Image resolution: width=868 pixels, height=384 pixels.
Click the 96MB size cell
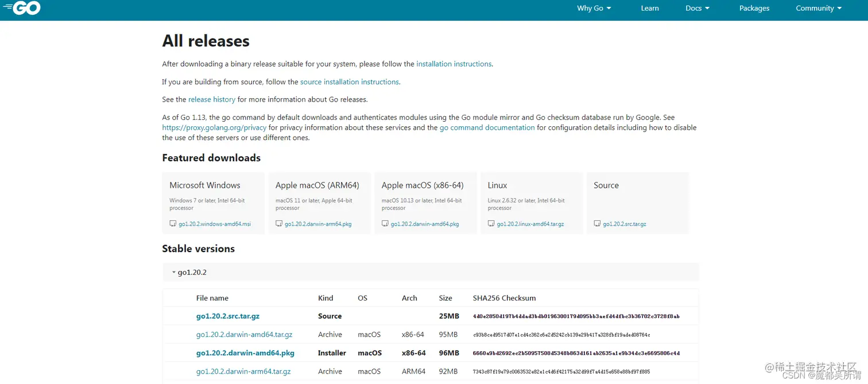449,353
